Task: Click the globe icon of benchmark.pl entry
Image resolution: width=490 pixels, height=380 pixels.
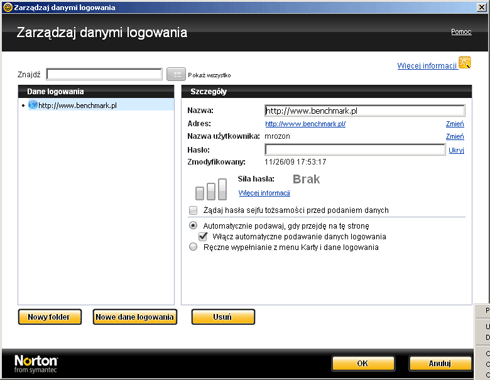Action: pyautogui.click(x=33, y=105)
